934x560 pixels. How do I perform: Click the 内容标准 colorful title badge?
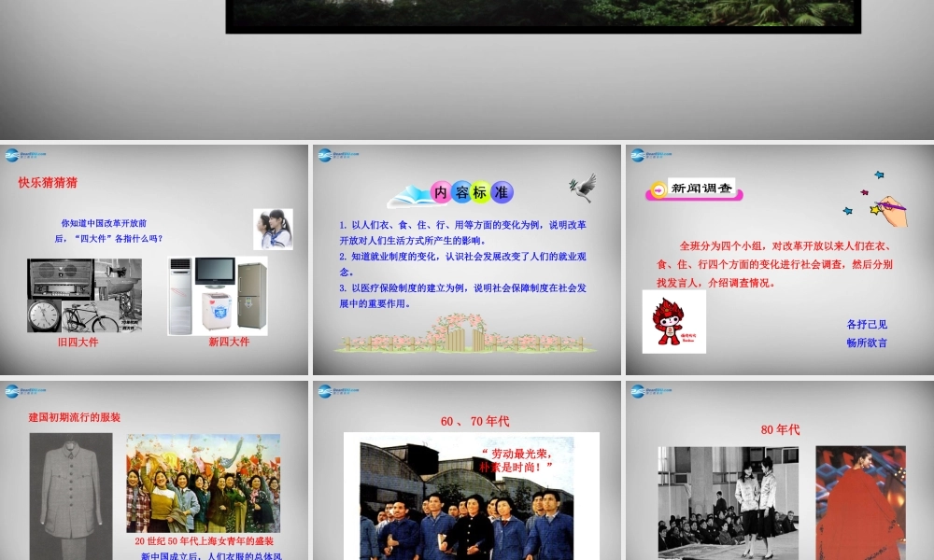point(472,192)
